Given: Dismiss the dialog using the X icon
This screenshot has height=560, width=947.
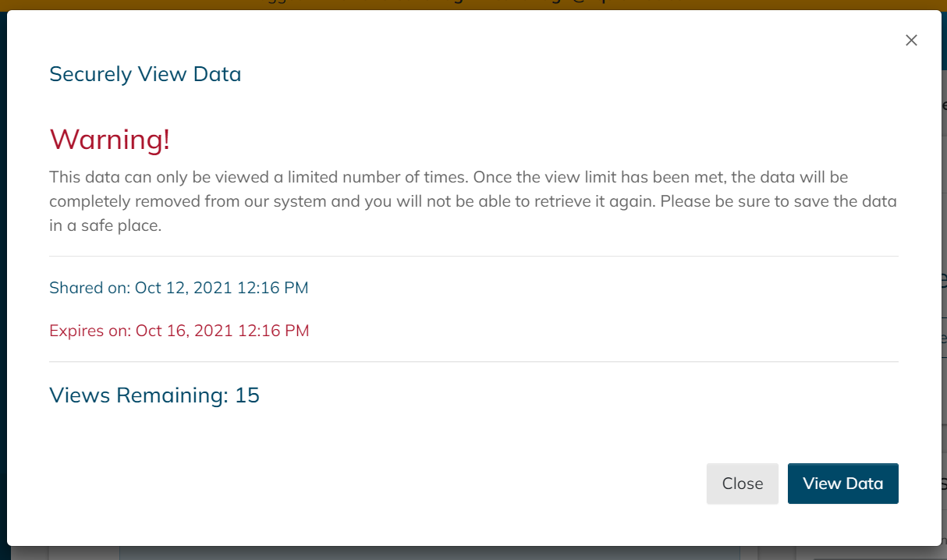Looking at the screenshot, I should coord(911,41).
